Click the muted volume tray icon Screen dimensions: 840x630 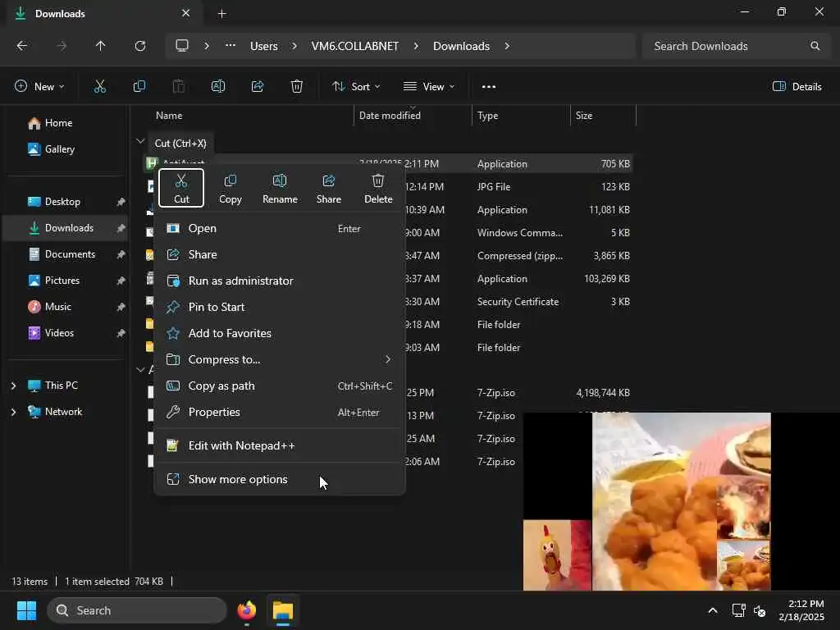(759, 610)
